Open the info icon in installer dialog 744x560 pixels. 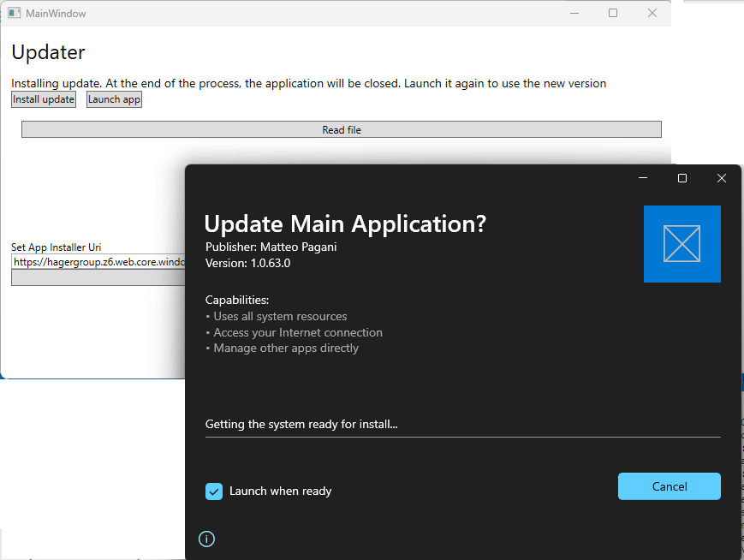206,539
